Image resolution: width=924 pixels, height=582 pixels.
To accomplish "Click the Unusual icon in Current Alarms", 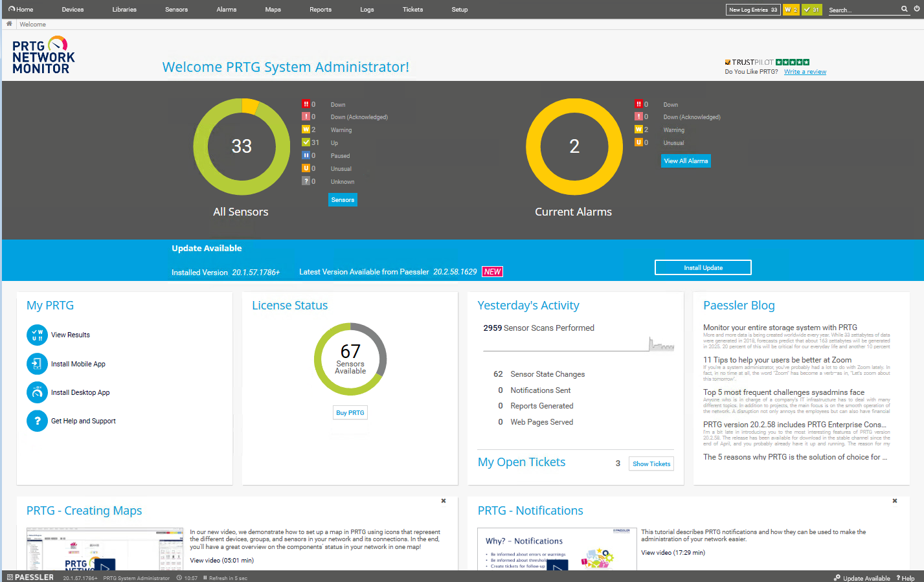I will click(638, 142).
